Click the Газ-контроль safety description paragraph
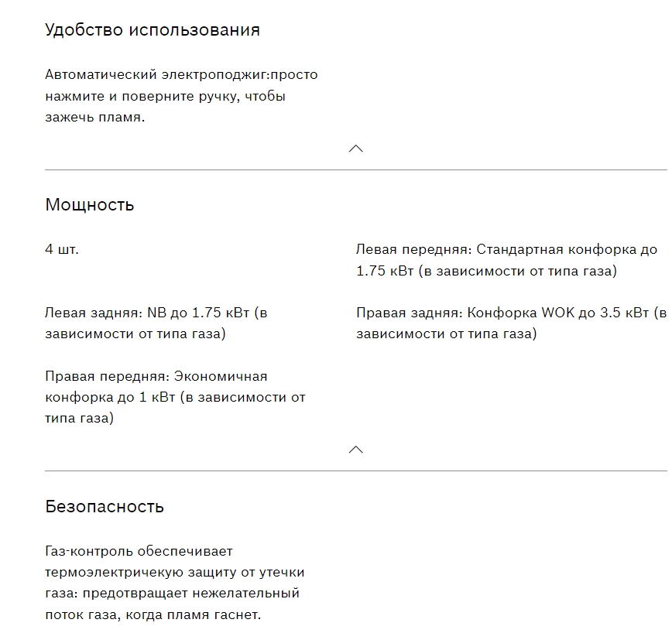The image size is (672, 640). [175, 584]
